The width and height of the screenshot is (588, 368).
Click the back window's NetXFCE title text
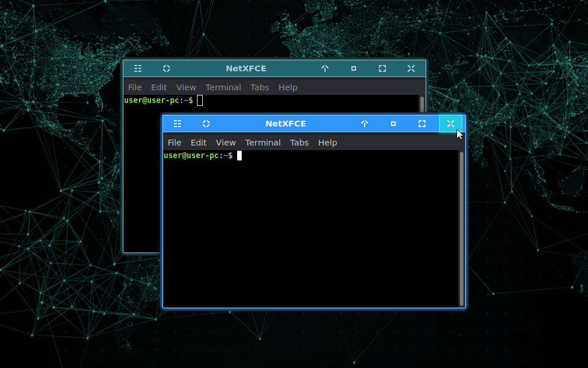246,68
